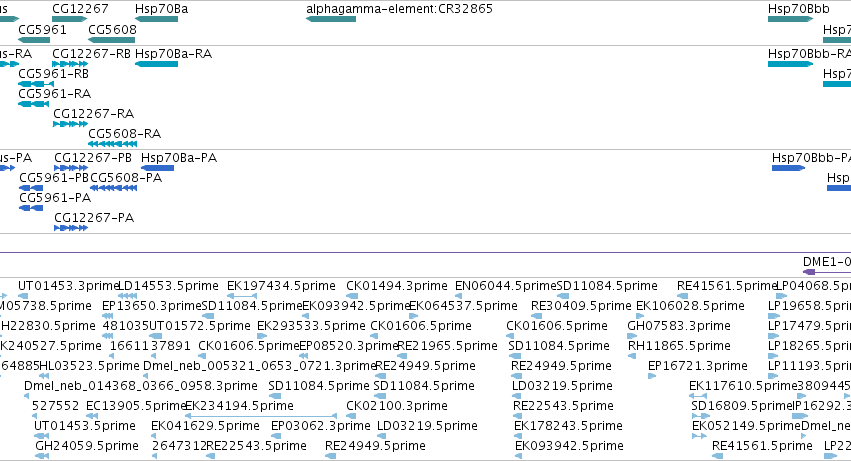This screenshot has height=461, width=851.
Task: Click EST RE21965.5prime
Action: click(x=447, y=346)
